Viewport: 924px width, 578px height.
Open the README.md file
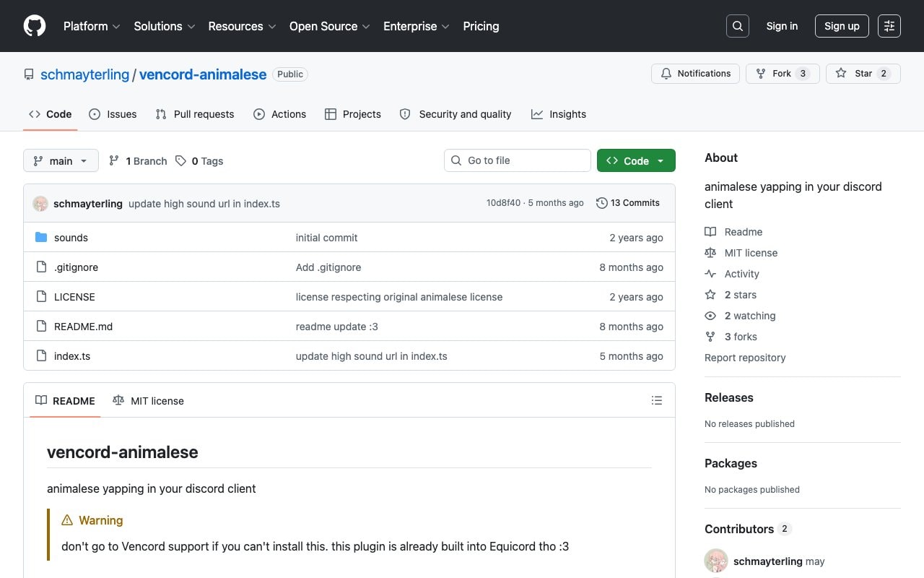coord(83,327)
